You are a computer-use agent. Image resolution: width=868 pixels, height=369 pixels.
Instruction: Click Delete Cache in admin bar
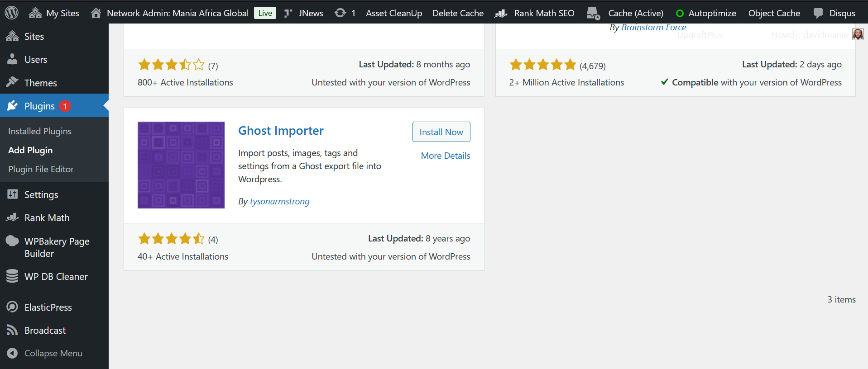coord(458,13)
